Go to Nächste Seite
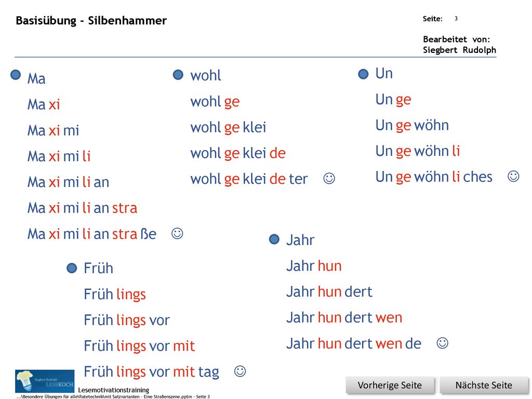Screen dimensions: 532x399 point(484,385)
